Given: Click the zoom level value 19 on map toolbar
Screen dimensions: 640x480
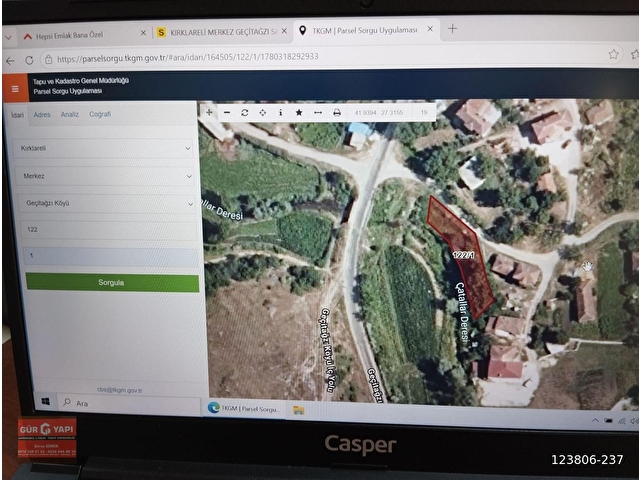Looking at the screenshot, I should [x=424, y=112].
